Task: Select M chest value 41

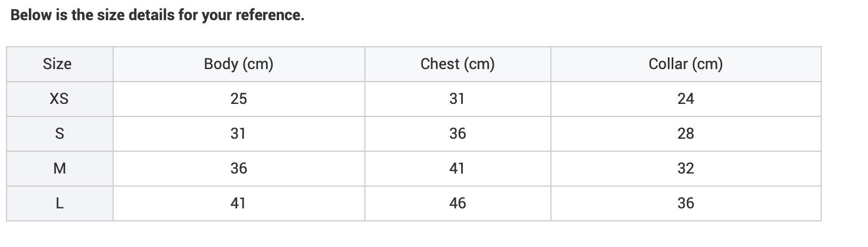Action: click(x=457, y=169)
